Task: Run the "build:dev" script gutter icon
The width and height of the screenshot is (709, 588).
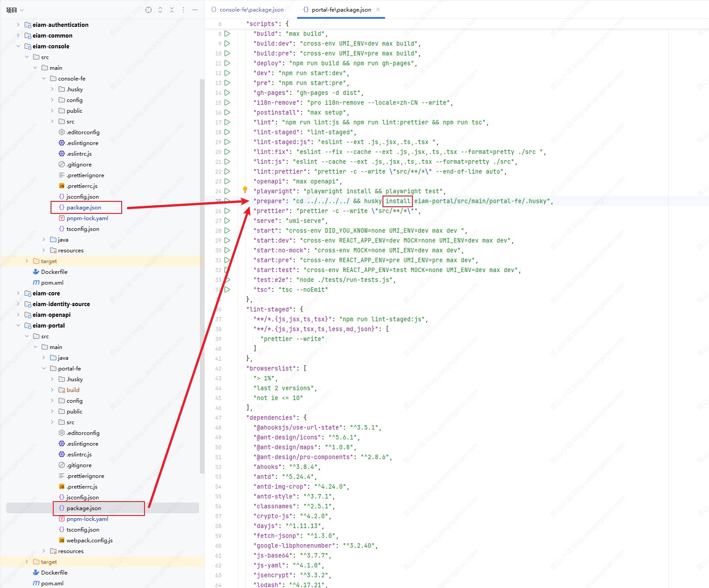Action: coord(227,43)
